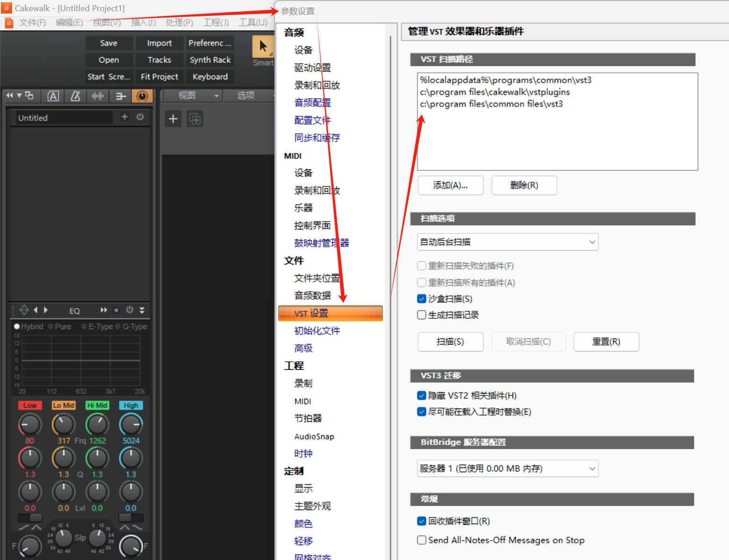Adjust Hi Mid frequency knob at 1262
This screenshot has width=729, height=560.
pyautogui.click(x=97, y=424)
